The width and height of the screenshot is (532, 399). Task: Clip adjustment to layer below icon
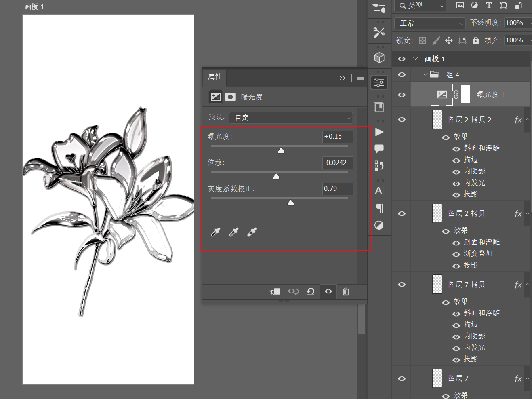pyautogui.click(x=275, y=291)
